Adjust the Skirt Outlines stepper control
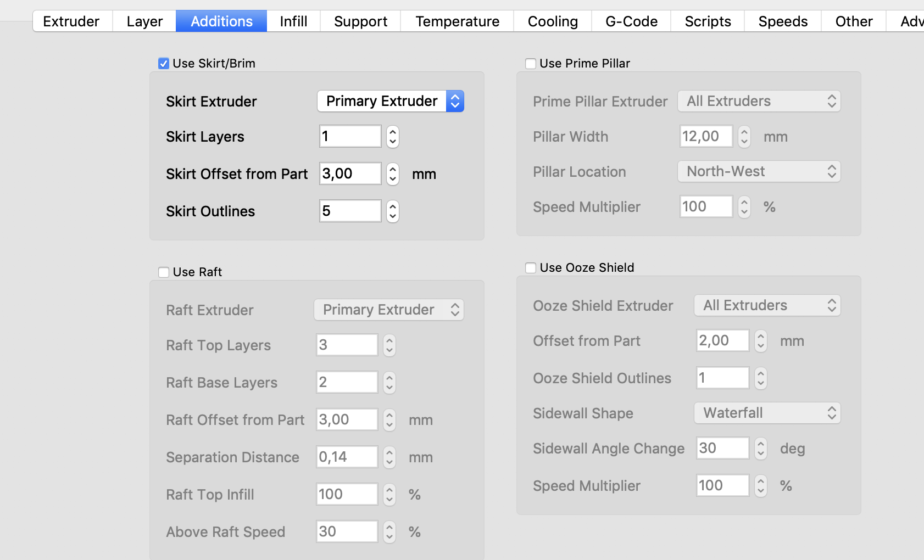 [x=392, y=211]
